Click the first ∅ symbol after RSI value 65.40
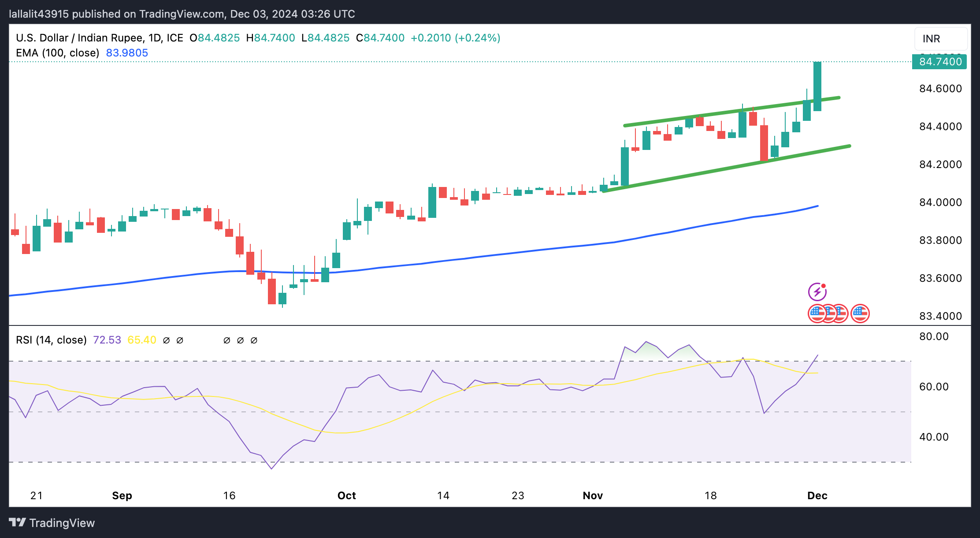Viewport: 980px width, 538px height. pos(166,340)
